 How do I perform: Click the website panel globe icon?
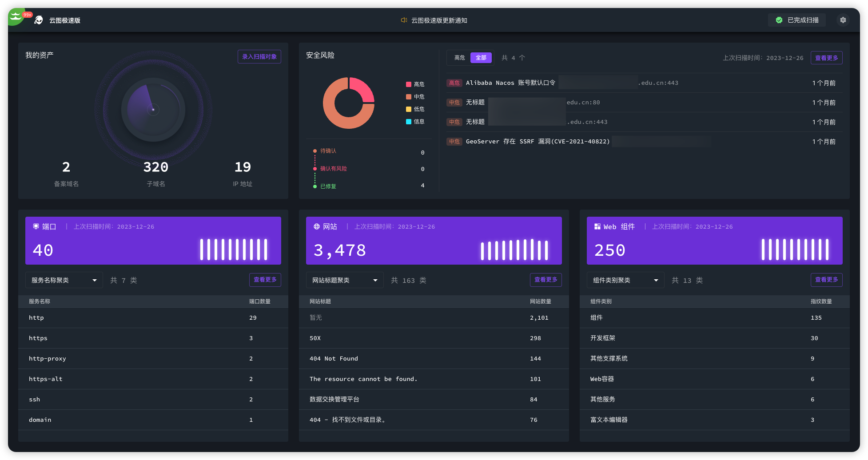pyautogui.click(x=317, y=226)
